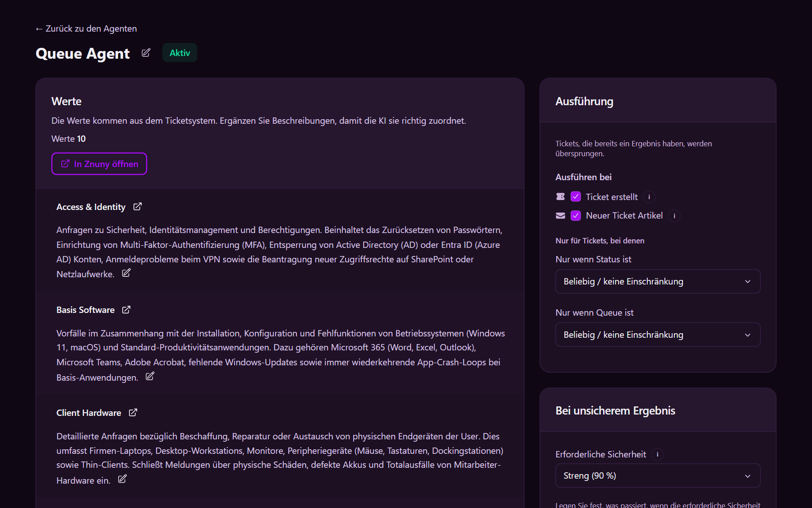Edit the Access & Identity description

(x=126, y=273)
